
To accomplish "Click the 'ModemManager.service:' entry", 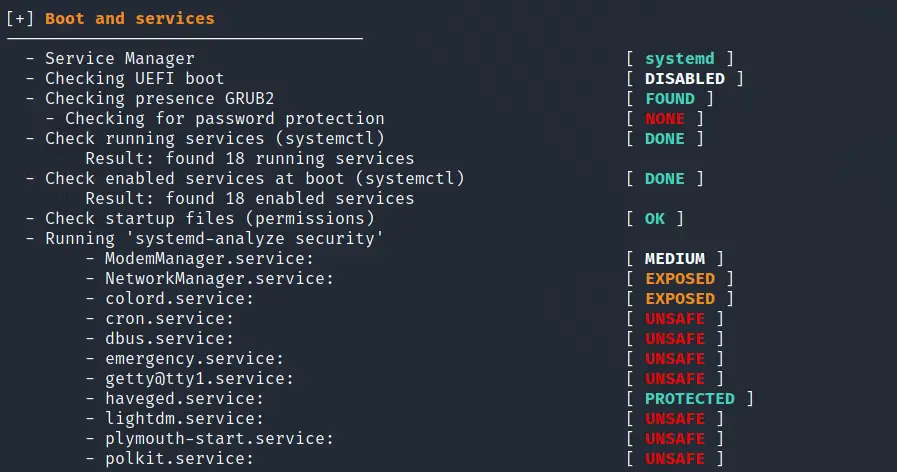I will (x=209, y=259).
